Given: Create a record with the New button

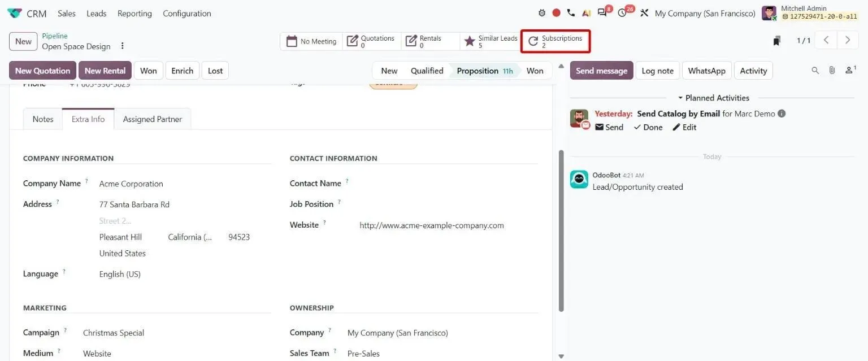Looking at the screenshot, I should pyautogui.click(x=24, y=41).
